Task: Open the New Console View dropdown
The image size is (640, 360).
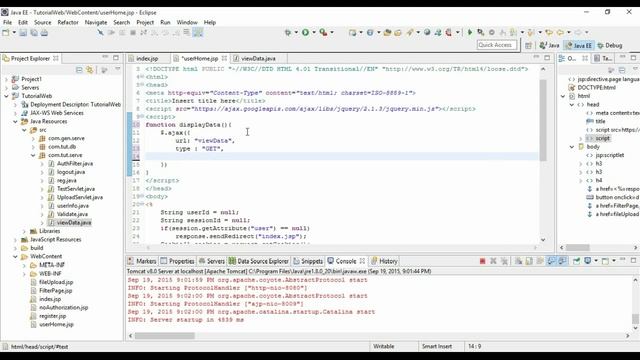Action: click(613, 261)
